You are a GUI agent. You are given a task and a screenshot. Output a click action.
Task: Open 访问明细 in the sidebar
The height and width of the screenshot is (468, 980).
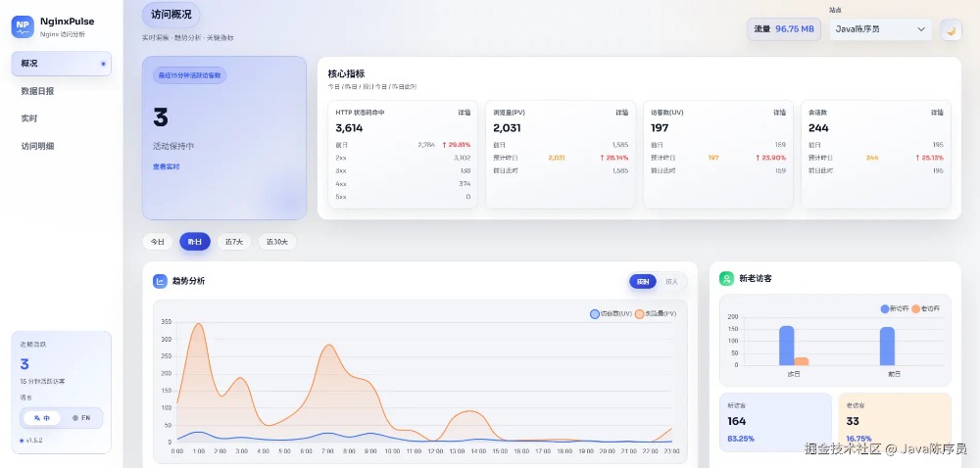click(37, 146)
